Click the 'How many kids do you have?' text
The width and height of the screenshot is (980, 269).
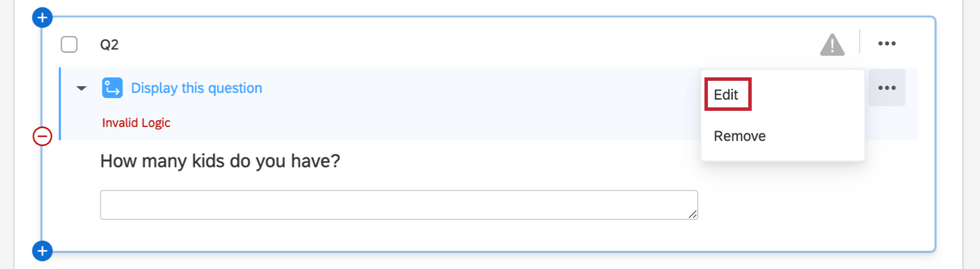point(220,161)
